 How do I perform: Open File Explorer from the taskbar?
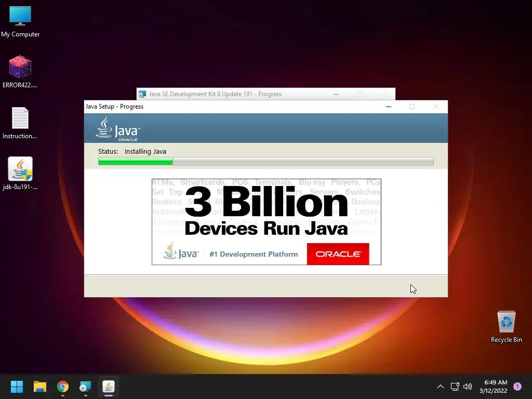pos(39,387)
